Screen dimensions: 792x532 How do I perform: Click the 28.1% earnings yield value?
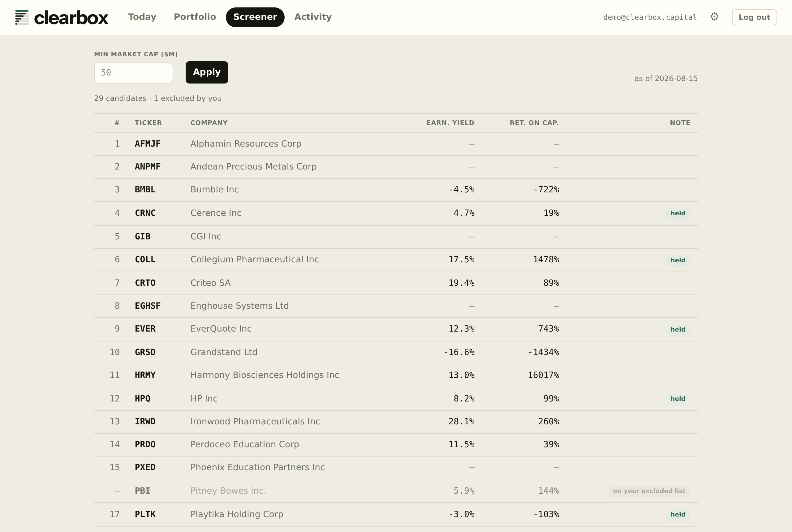click(x=462, y=421)
